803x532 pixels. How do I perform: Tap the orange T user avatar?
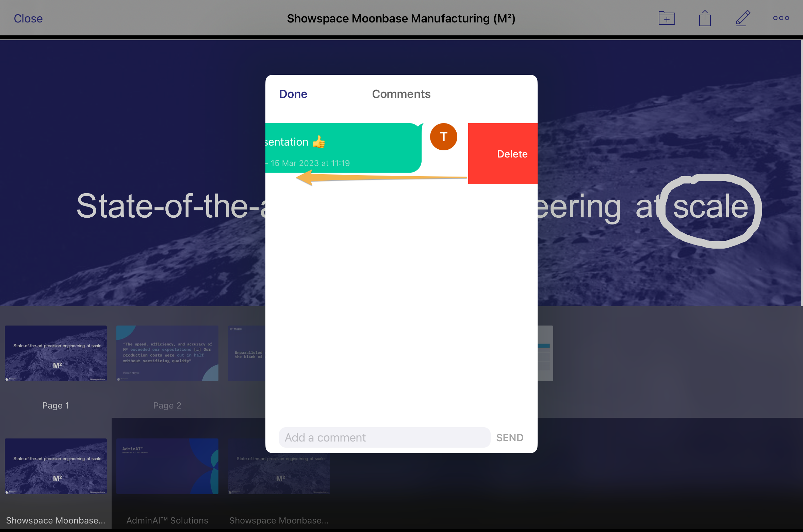point(443,137)
